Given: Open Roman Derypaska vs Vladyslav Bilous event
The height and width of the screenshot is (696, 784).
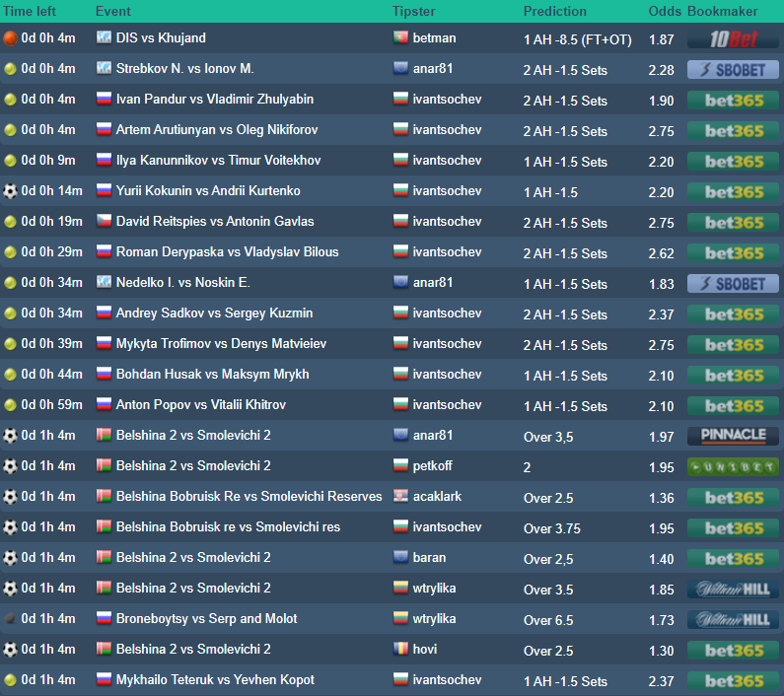Looking at the screenshot, I should coord(227,251).
